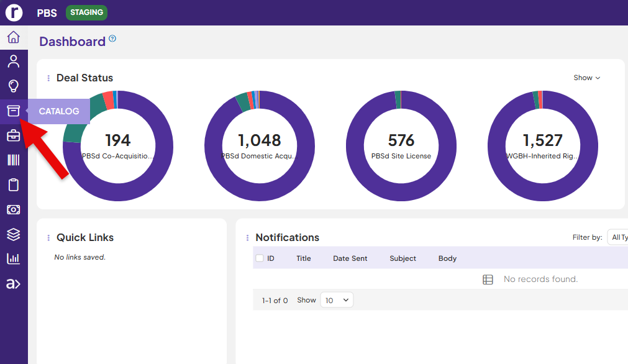
Task: Open the bar chart reports icon in sidebar
Action: coord(14,258)
